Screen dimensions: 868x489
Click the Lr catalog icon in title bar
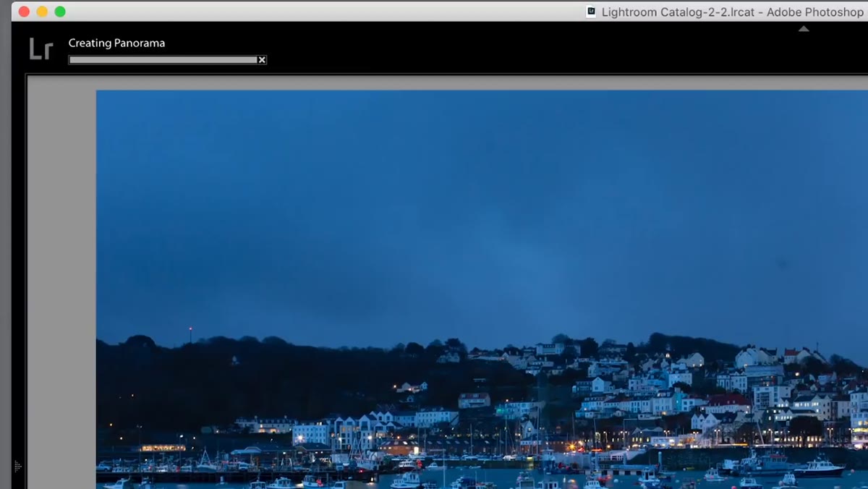(591, 12)
